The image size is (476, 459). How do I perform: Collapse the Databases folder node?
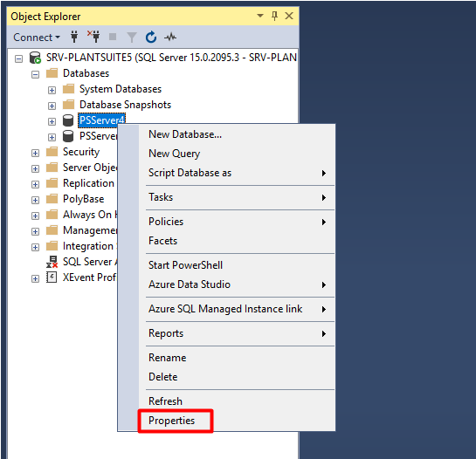click(x=35, y=74)
